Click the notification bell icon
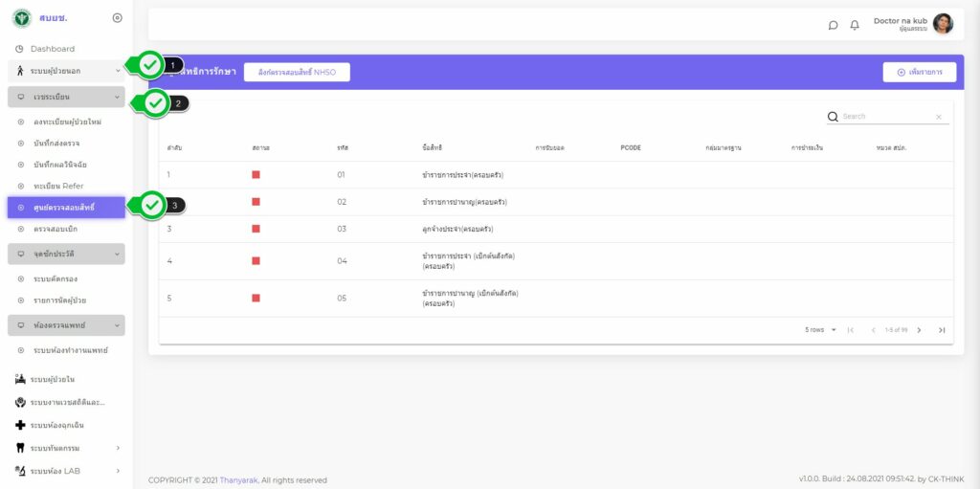 (855, 25)
